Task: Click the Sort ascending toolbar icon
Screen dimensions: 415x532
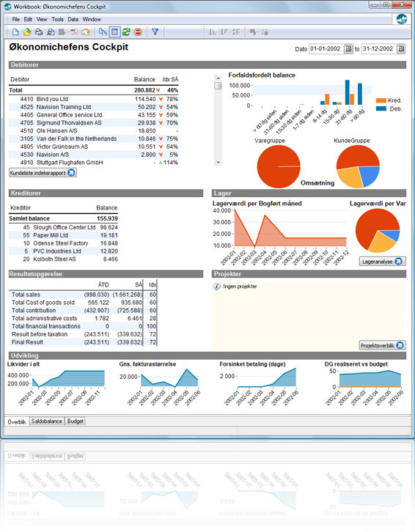Action: [x=212, y=32]
